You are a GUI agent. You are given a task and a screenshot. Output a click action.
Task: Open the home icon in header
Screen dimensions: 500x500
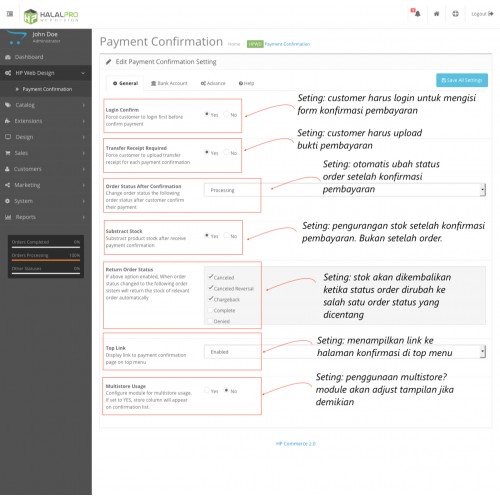[x=436, y=14]
